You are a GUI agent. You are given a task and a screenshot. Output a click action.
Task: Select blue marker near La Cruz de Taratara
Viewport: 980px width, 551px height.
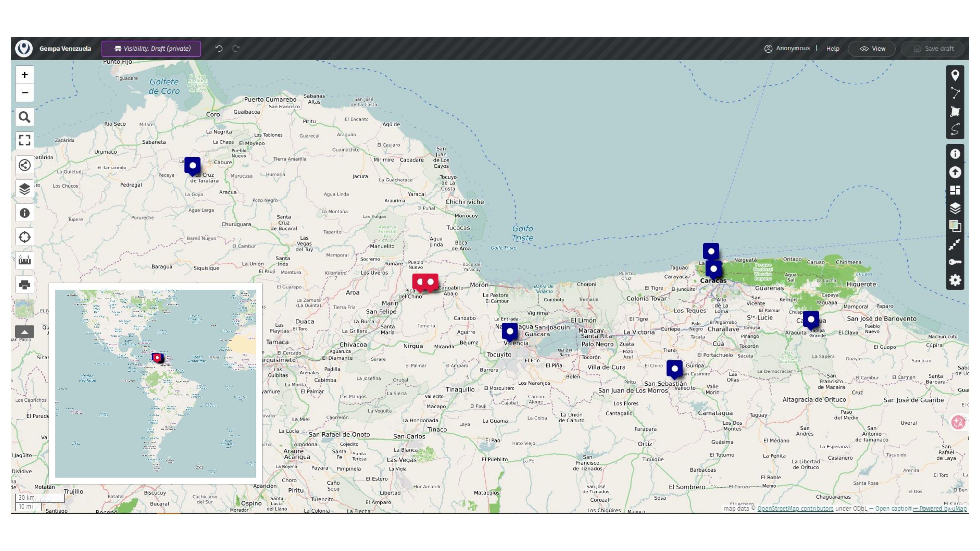coord(193,166)
